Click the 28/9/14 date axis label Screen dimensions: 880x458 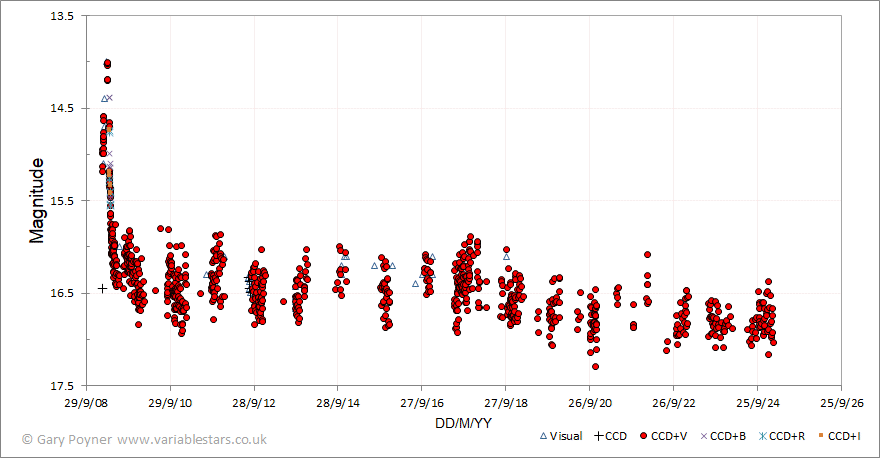[x=338, y=403]
